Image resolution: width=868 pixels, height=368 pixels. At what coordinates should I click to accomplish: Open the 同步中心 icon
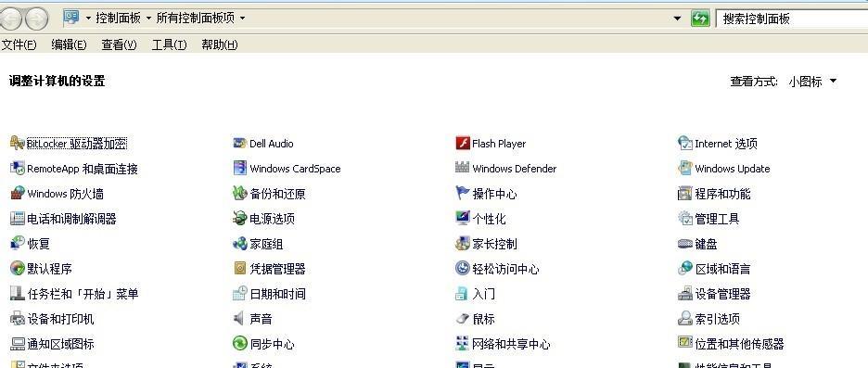coord(239,344)
